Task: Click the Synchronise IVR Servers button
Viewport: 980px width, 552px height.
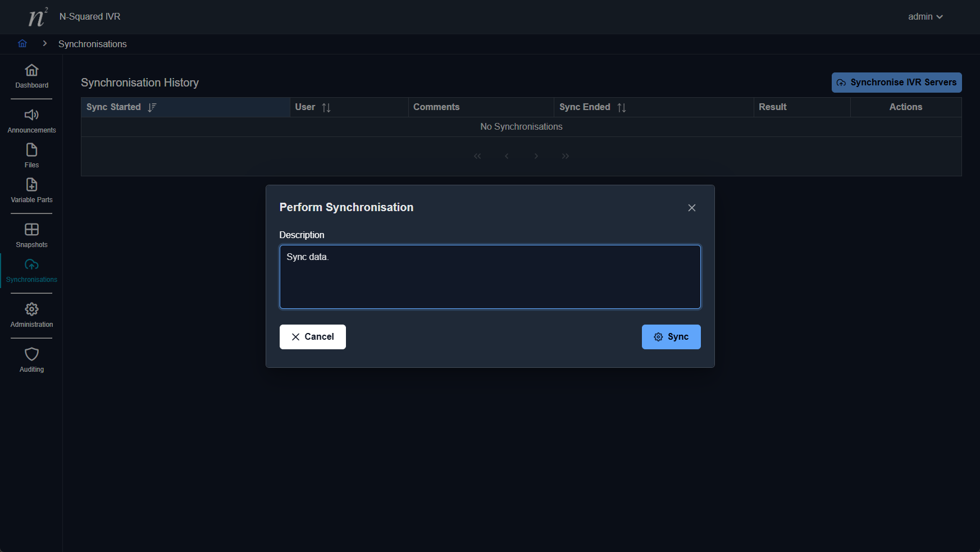Action: coord(896,83)
